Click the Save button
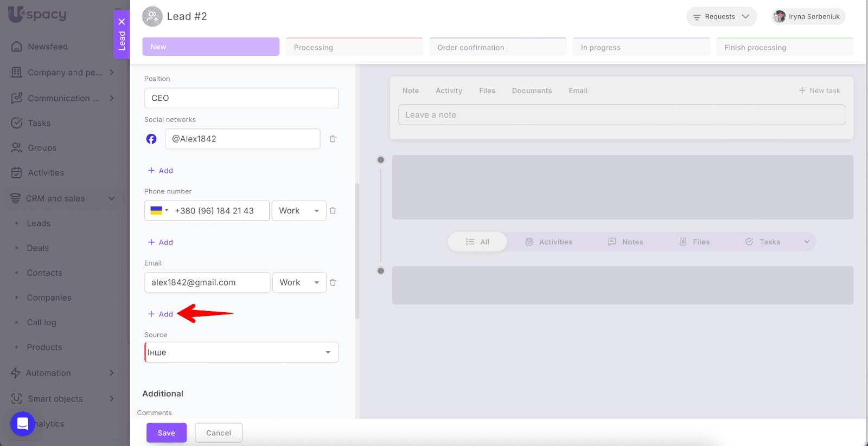 pyautogui.click(x=167, y=432)
